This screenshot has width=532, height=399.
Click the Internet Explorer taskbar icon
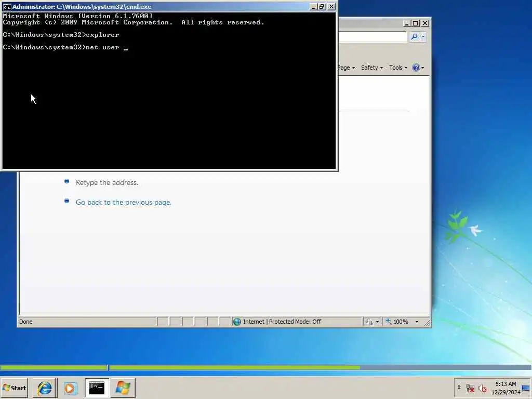click(x=45, y=388)
